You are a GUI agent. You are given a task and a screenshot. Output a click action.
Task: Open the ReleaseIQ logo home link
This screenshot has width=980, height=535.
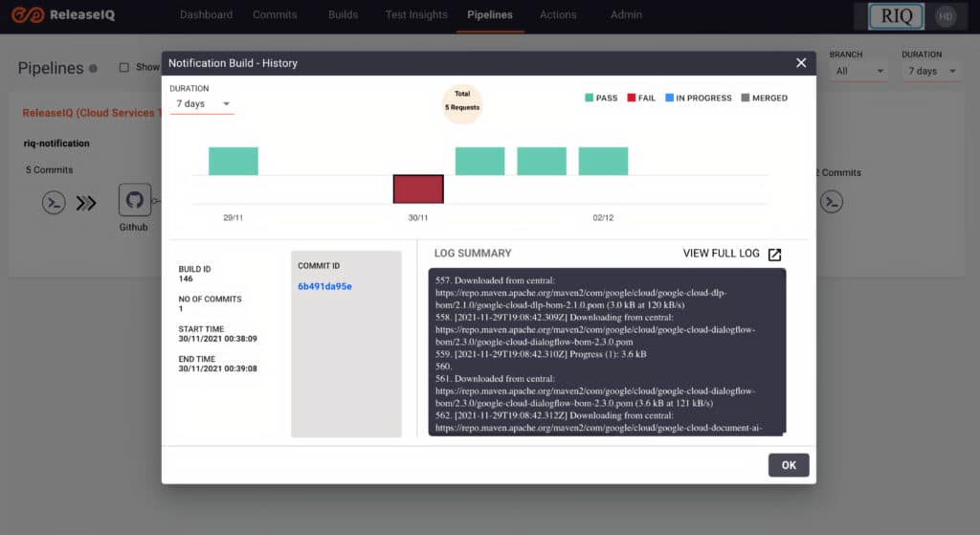[63, 14]
